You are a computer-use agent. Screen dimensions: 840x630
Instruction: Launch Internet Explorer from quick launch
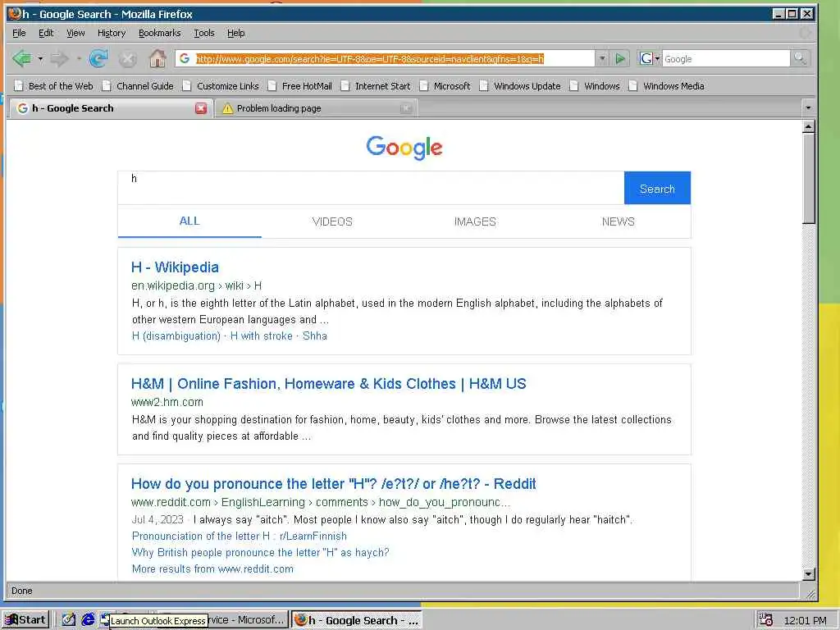pos(88,620)
